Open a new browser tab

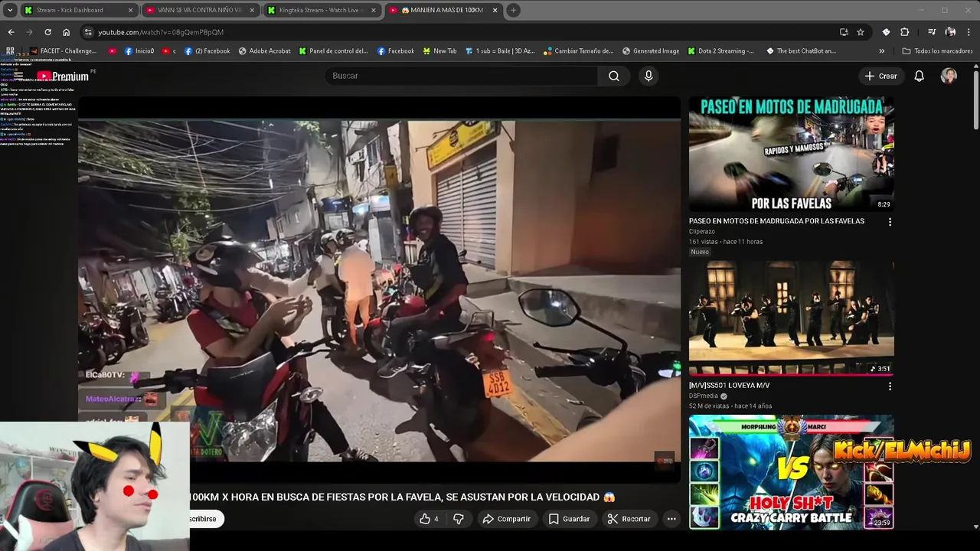click(x=513, y=10)
